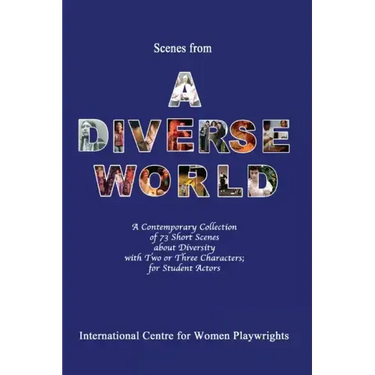375x375 pixels.
Task: Click 'International Centre for Women Playwrights' text
Action: (x=184, y=335)
